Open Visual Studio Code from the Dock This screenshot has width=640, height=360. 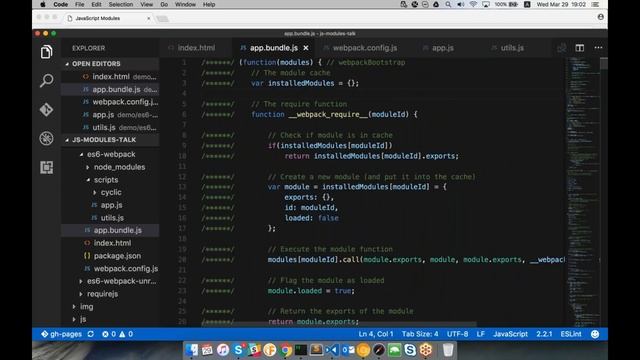click(332, 350)
